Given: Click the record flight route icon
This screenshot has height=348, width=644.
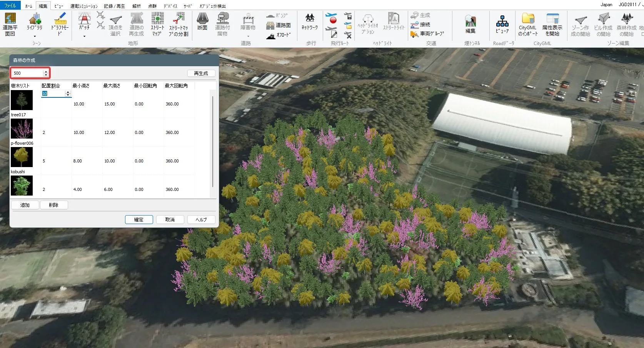Looking at the screenshot, I should click(x=332, y=18).
